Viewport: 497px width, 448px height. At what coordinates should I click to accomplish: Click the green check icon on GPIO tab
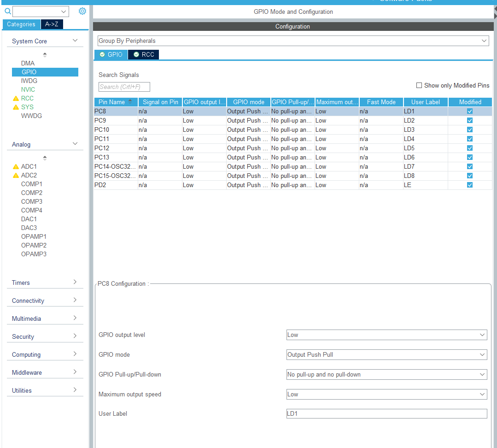click(102, 54)
